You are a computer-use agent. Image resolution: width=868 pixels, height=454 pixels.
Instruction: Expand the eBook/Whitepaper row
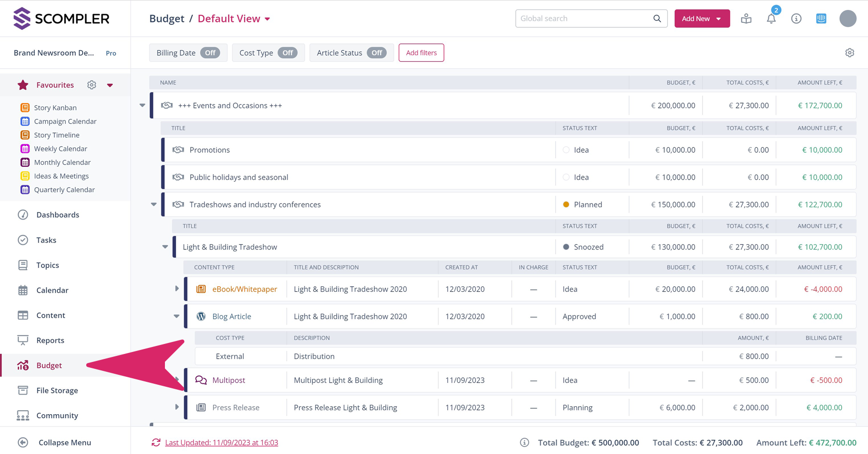click(x=177, y=289)
